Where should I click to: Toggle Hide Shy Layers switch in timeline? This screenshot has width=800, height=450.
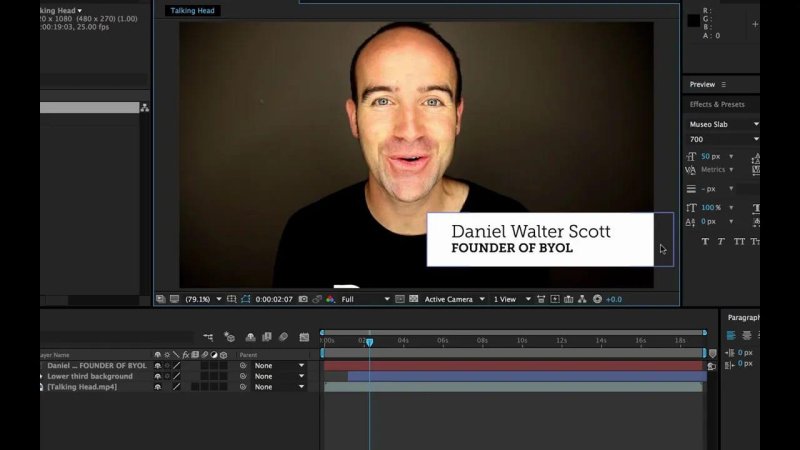[x=250, y=337]
